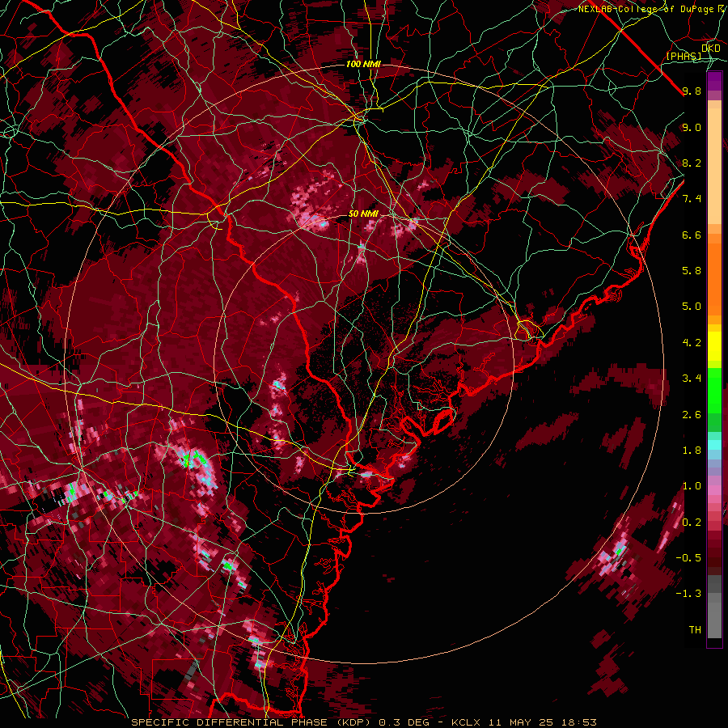Click the 50 NMI range ring label
The height and width of the screenshot is (728, 728).
click(x=363, y=214)
